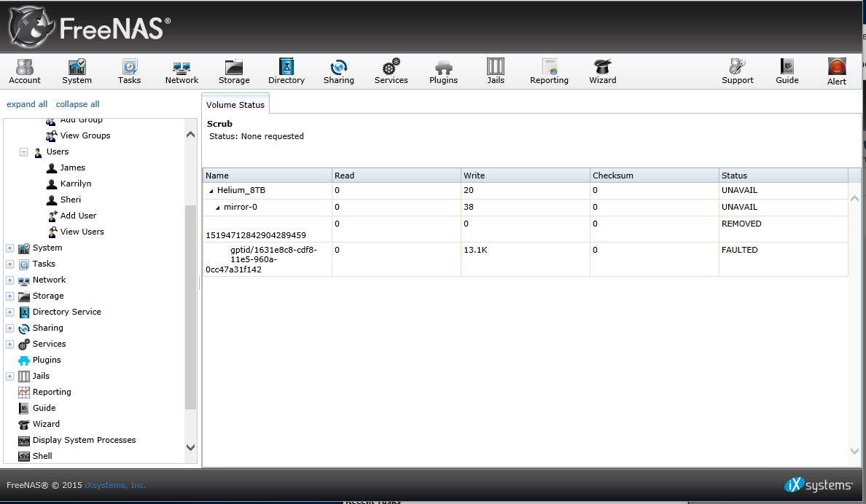Open the Guide toolbar icon

(787, 71)
